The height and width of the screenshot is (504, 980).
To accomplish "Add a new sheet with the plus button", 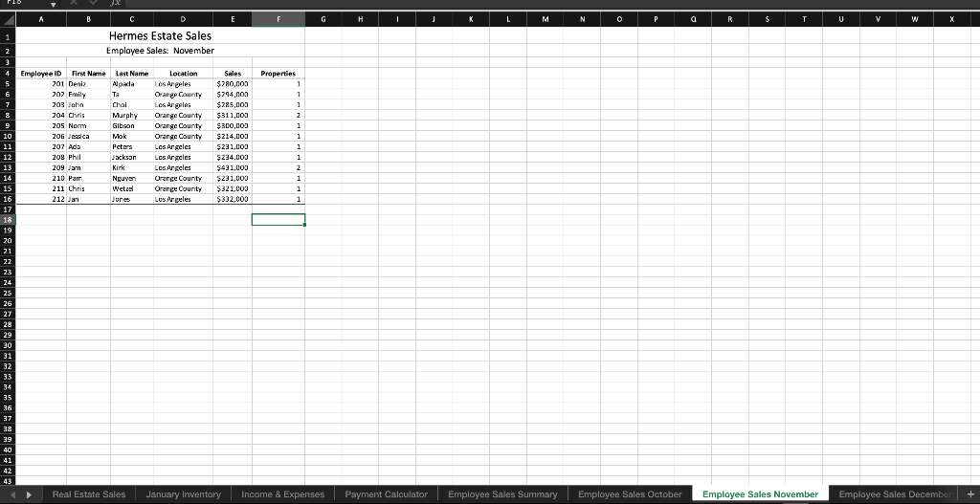I will (x=970, y=494).
